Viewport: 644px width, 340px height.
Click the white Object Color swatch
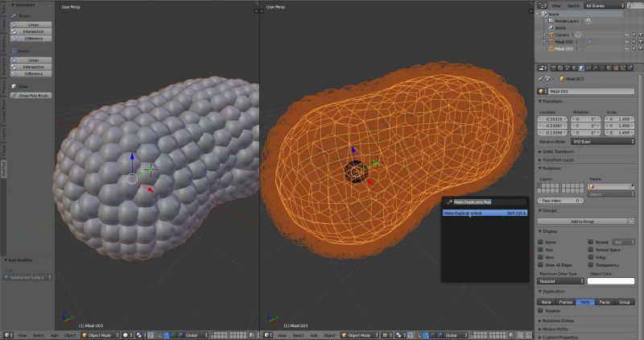[611, 281]
